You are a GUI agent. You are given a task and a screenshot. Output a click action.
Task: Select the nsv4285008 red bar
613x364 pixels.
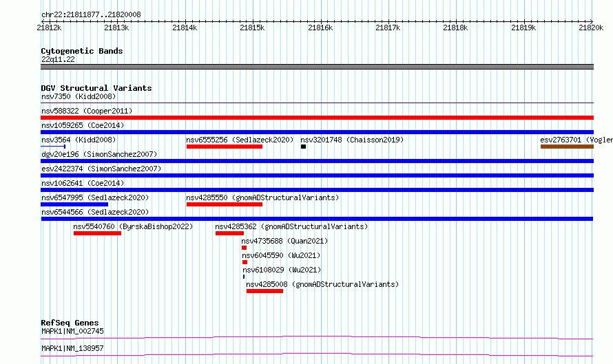(264, 291)
